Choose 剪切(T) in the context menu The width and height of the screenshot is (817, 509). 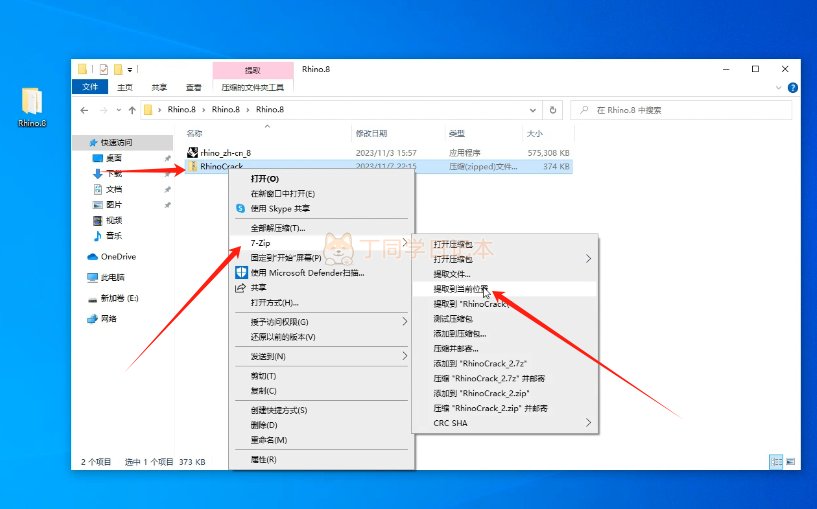tap(321, 376)
